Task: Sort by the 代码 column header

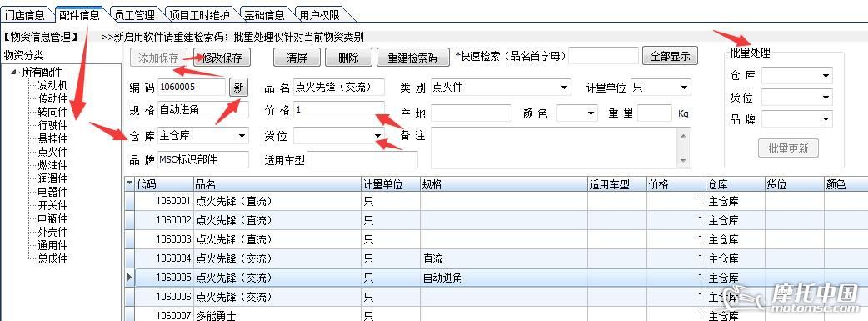Action: point(164,184)
